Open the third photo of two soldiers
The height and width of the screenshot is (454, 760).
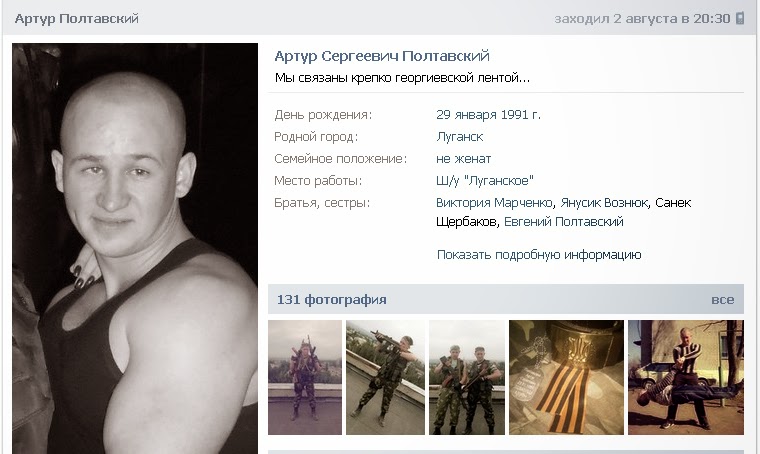467,377
